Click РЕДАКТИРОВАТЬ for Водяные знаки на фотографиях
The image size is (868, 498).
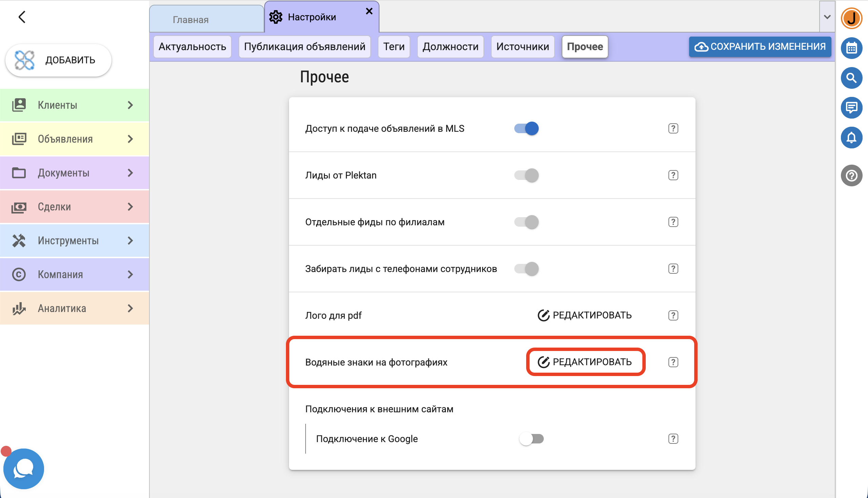click(585, 362)
